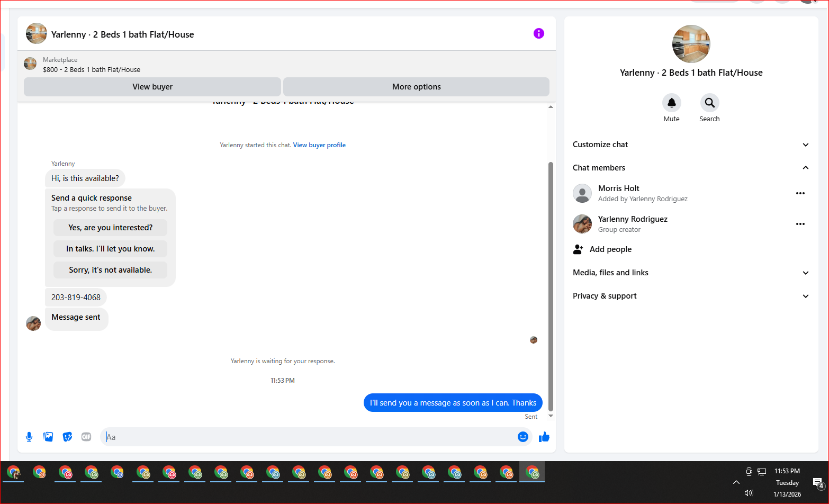
Task: Open More options for listing
Action: pos(416,87)
